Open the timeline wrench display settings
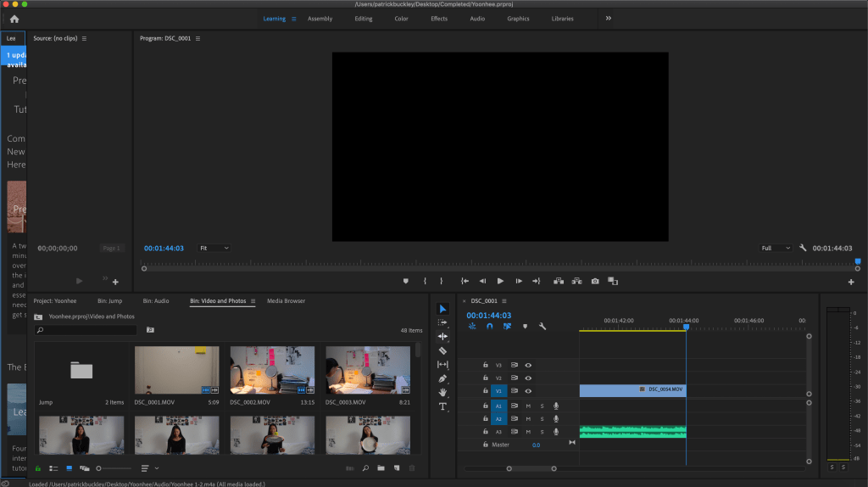This screenshot has width=868, height=487. (x=542, y=326)
